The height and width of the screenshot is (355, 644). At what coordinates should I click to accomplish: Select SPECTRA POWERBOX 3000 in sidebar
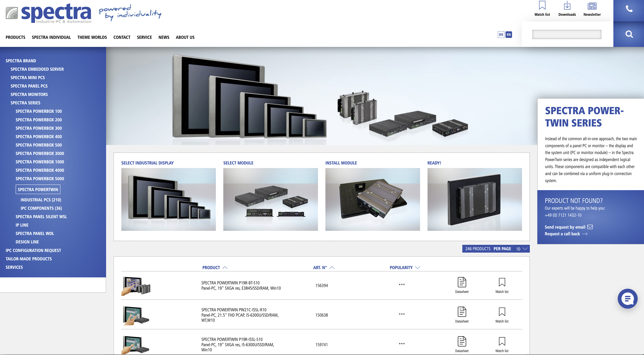(40, 154)
